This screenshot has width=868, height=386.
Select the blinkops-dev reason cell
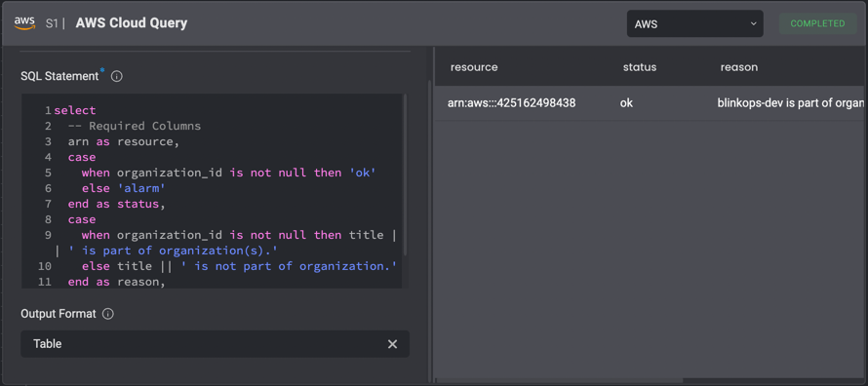791,103
